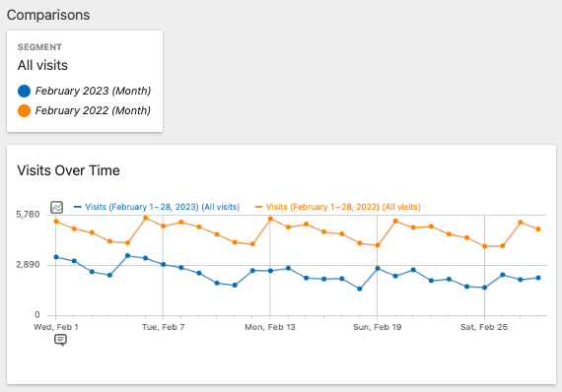562x392 pixels.
Task: Select the February 2022 (Month) period label
Action: click(93, 110)
